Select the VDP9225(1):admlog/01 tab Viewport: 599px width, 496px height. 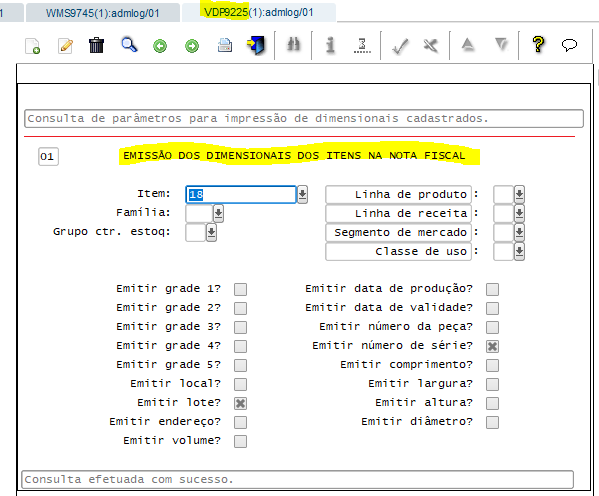point(259,13)
